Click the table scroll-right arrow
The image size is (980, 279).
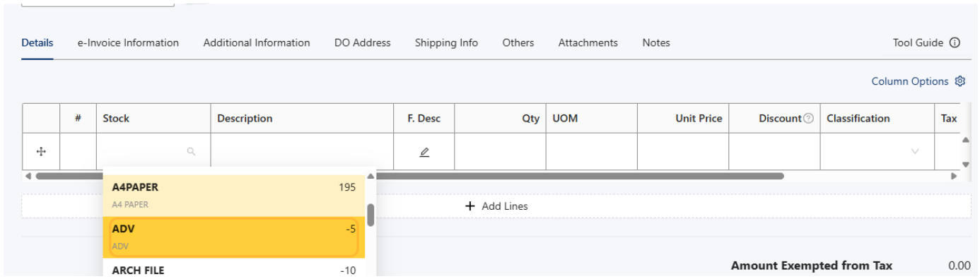tap(953, 176)
